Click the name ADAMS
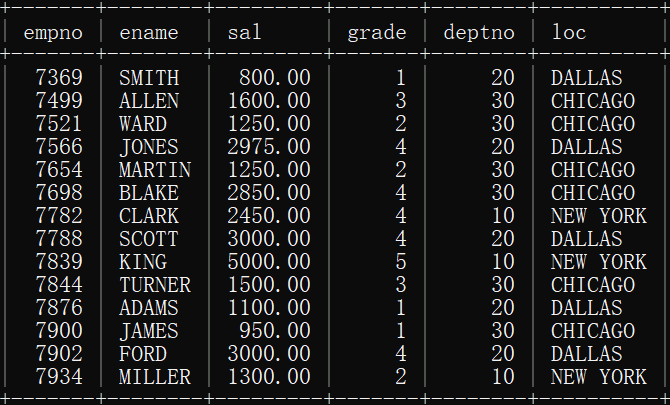 coord(149,308)
